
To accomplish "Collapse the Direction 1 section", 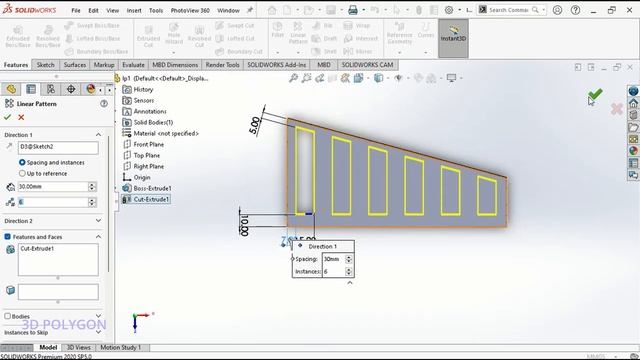I will click(98, 135).
